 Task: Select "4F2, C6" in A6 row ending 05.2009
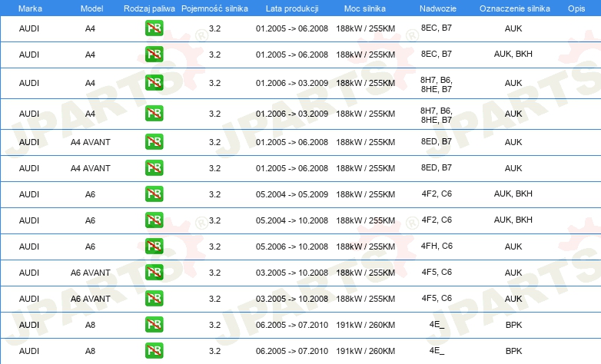pos(437,194)
